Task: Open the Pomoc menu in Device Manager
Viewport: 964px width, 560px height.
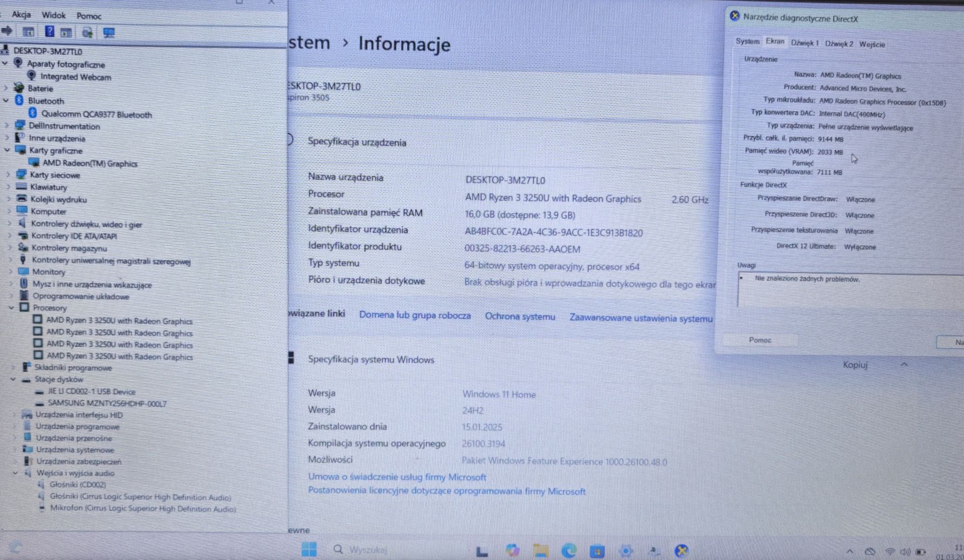Action: pyautogui.click(x=89, y=16)
